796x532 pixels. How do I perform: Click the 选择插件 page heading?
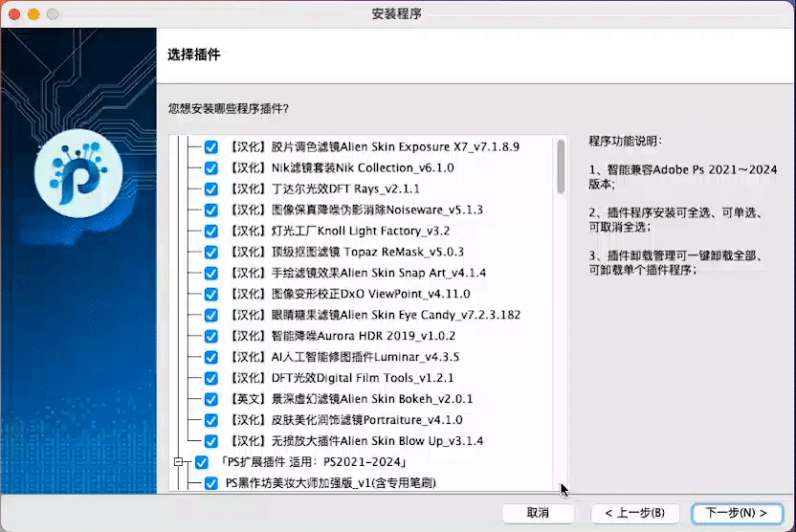pyautogui.click(x=194, y=55)
